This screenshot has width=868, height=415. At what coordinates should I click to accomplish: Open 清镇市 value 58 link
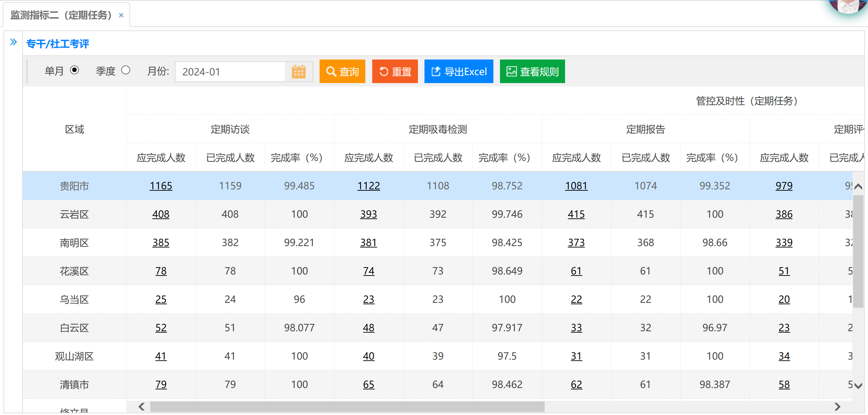(784, 385)
